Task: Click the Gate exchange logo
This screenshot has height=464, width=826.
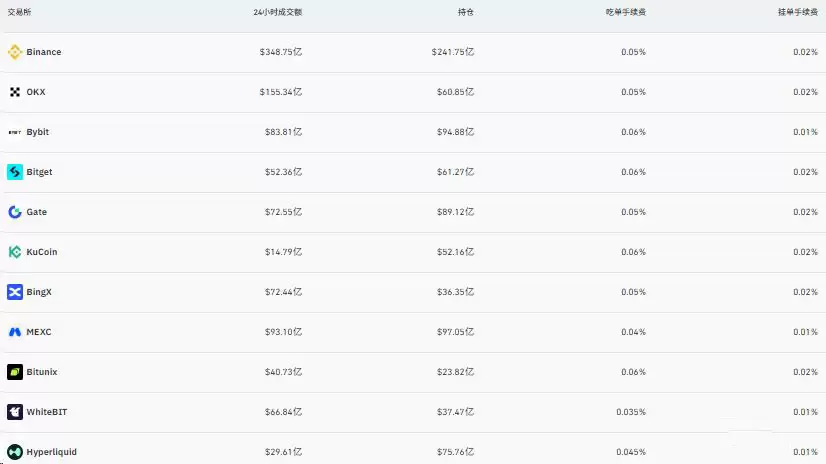Action: coord(15,212)
